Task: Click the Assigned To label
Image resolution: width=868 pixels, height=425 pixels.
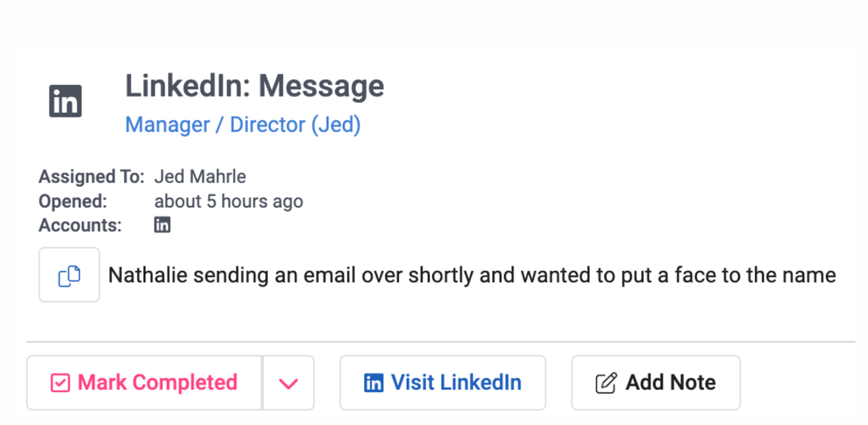Action: point(91,176)
